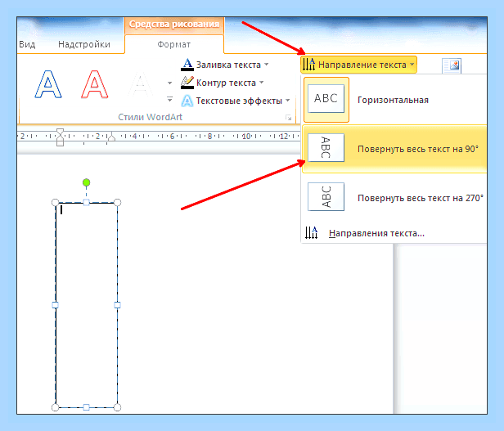
Task: Click the Text Fill (Заливка текста) icon
Action: [x=187, y=65]
